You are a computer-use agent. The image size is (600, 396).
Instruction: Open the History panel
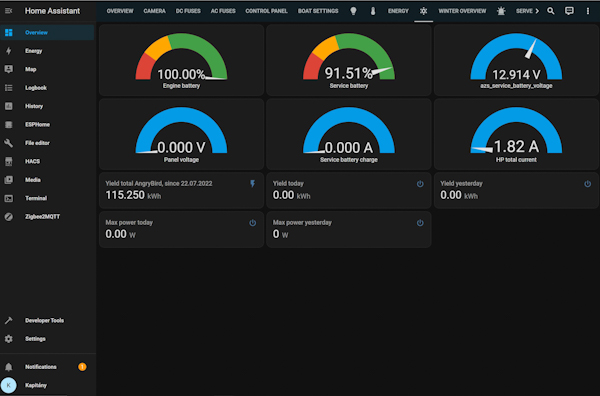(47, 106)
